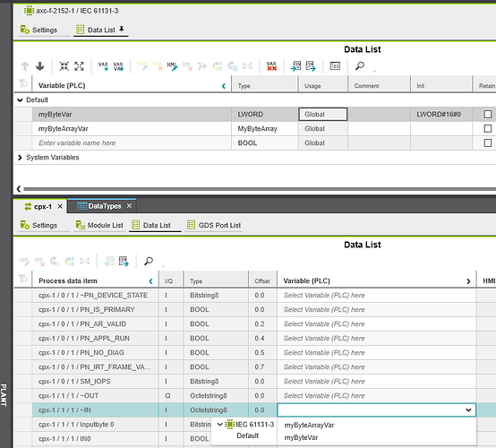Click the search magnifier in lower Data List
This screenshot has height=448, width=496.
click(x=149, y=262)
